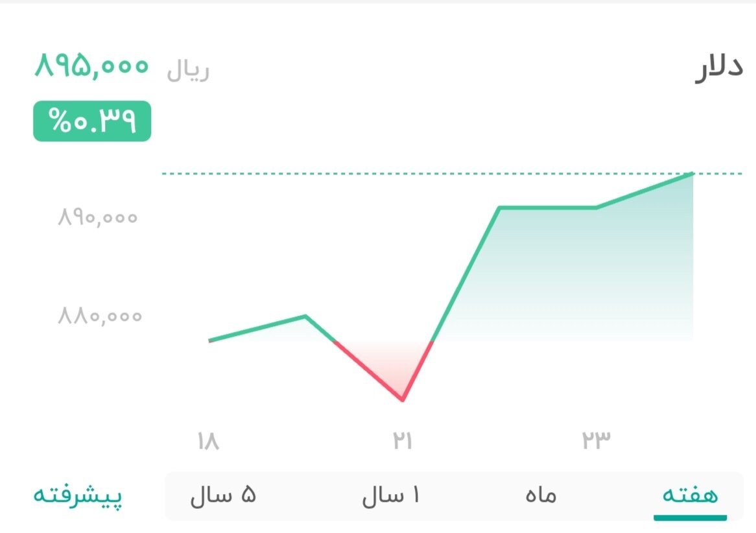Click the underline beneath the هفته tab
Viewport: 756px width, 533px height.
click(691, 517)
